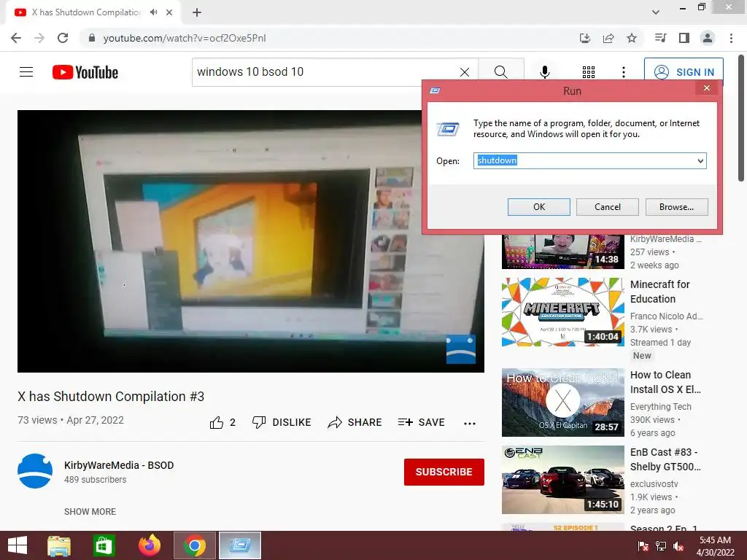Open the 14:38 KirbyWareMedia video thumbnail
747x560 pixels.
tap(562, 252)
